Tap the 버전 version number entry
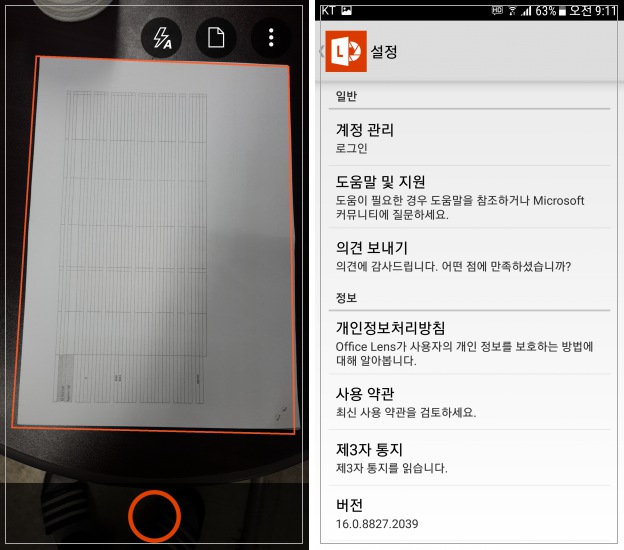624x550 pixels. [469, 513]
